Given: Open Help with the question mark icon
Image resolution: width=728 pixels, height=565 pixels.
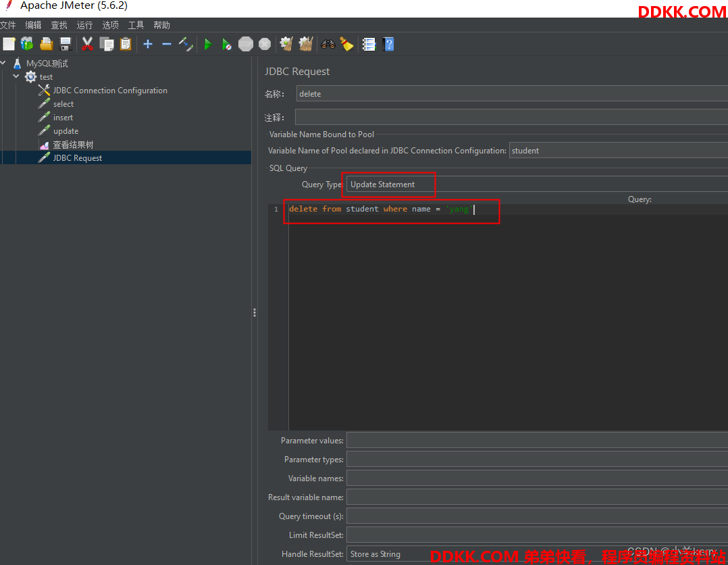Looking at the screenshot, I should (388, 44).
